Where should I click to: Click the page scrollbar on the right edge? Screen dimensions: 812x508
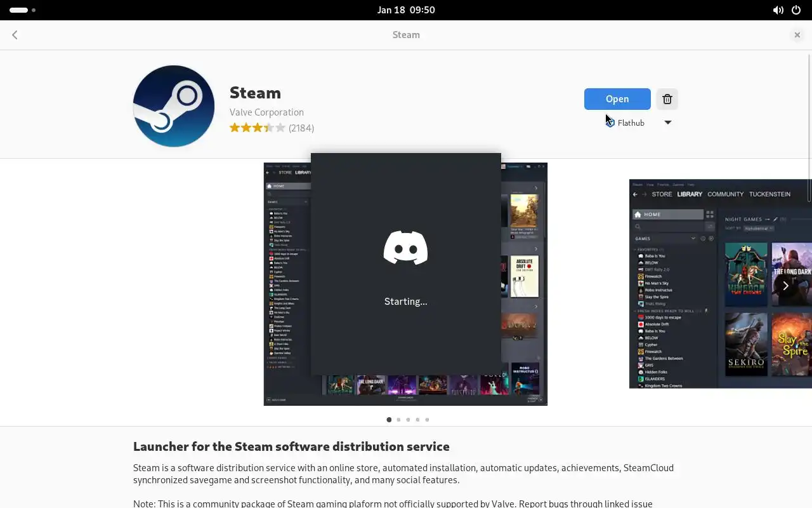click(809, 127)
